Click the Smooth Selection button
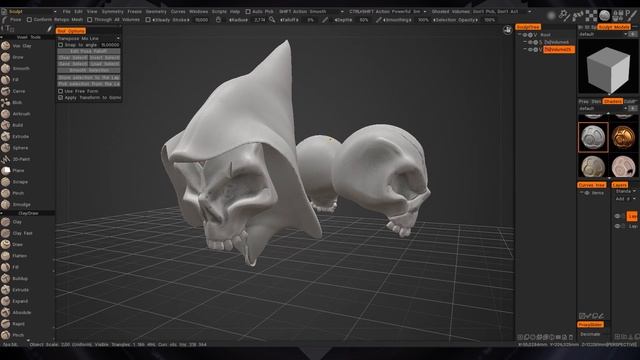This screenshot has width=640, height=360. click(x=89, y=71)
